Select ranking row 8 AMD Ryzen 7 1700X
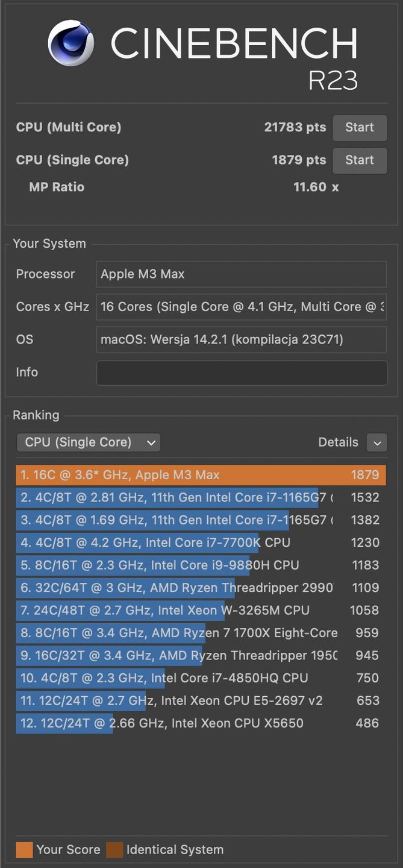 click(x=201, y=633)
